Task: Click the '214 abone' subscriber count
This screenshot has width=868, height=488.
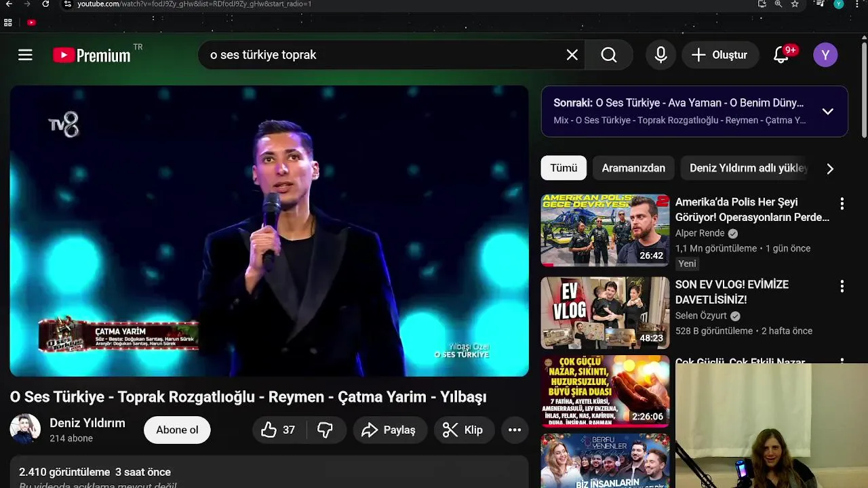Action: pos(71,439)
